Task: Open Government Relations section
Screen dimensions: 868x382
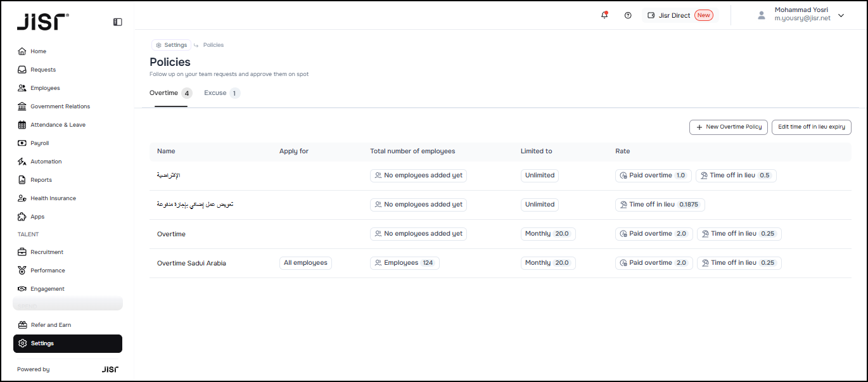Action: click(x=60, y=106)
